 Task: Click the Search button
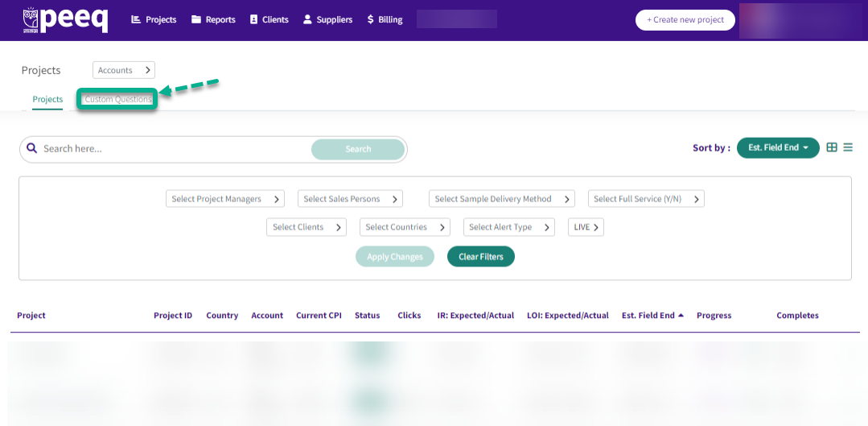(x=358, y=149)
